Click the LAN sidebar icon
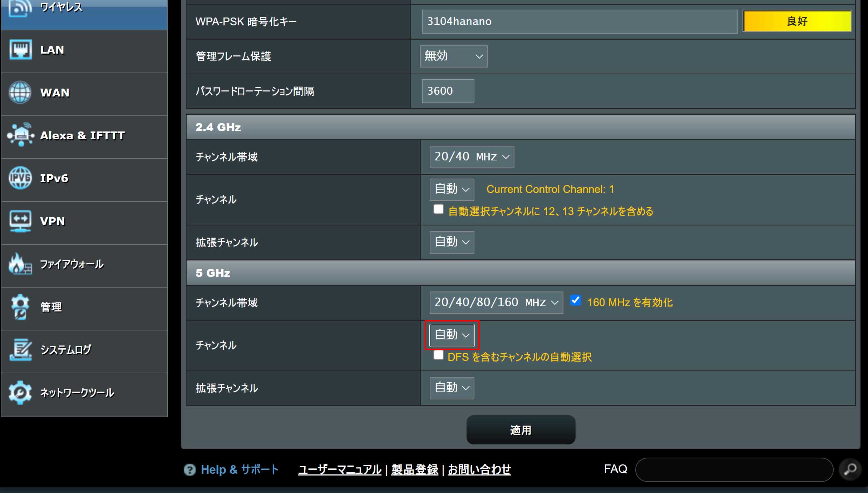This screenshot has height=493, width=868. click(x=20, y=50)
